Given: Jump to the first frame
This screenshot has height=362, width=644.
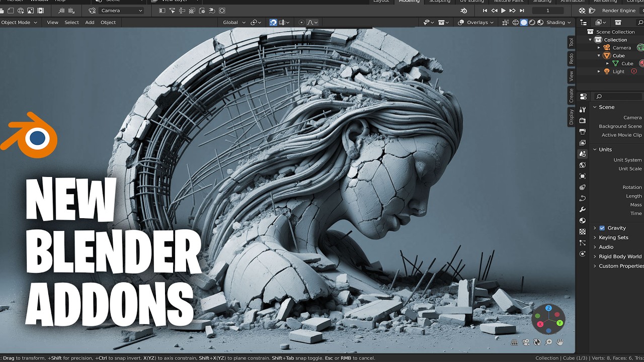Looking at the screenshot, I should [x=485, y=11].
